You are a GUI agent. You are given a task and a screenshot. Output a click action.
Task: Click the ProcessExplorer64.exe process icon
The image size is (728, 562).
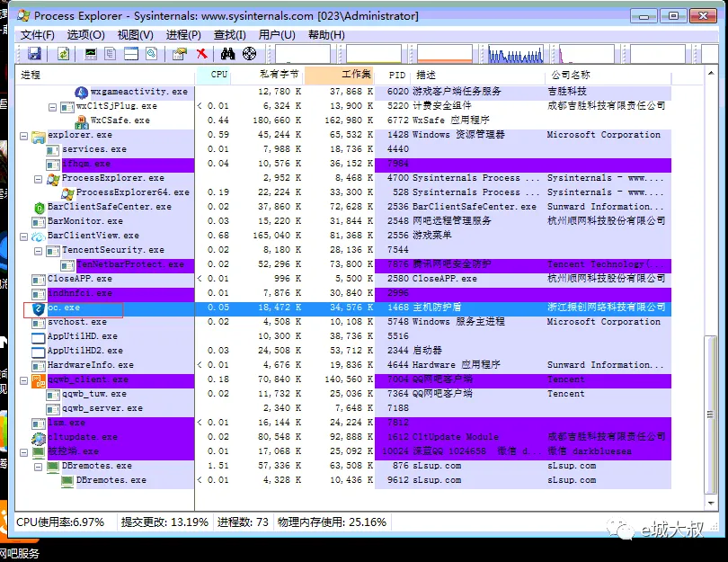67,193
